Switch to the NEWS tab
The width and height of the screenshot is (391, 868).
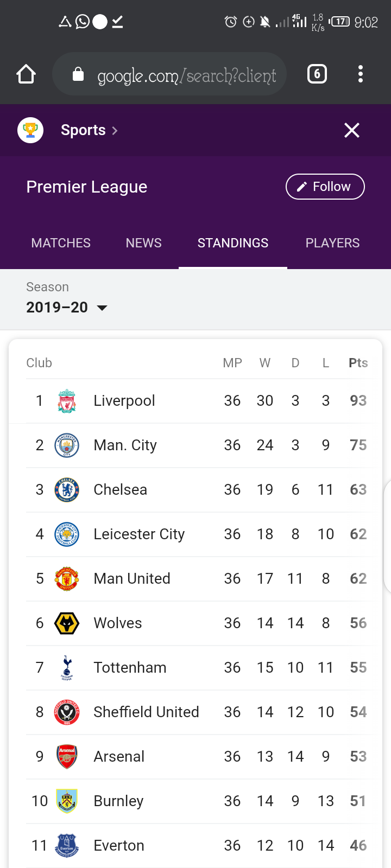143,243
